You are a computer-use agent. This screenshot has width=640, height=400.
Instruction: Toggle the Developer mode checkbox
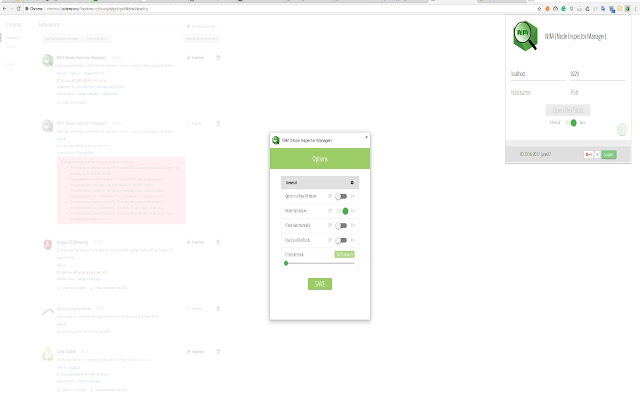(189, 27)
